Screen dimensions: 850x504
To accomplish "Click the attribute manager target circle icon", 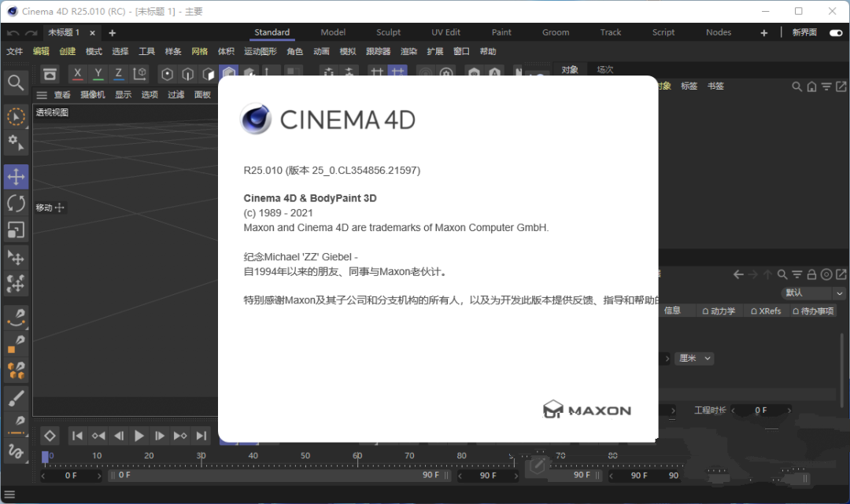I will [x=826, y=274].
